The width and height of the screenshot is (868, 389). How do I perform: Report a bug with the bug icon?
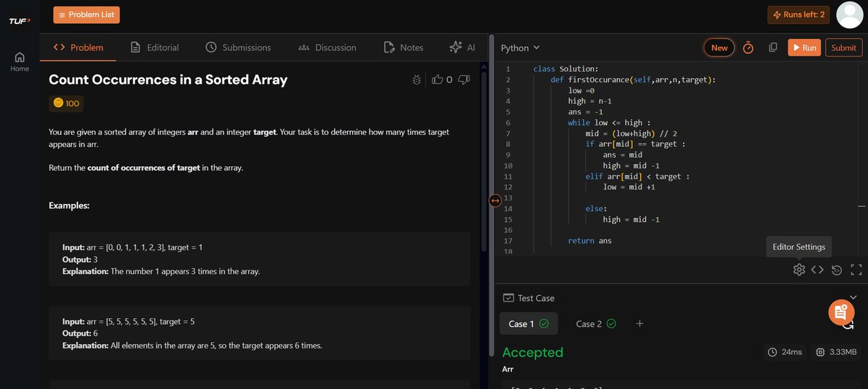pyautogui.click(x=417, y=80)
